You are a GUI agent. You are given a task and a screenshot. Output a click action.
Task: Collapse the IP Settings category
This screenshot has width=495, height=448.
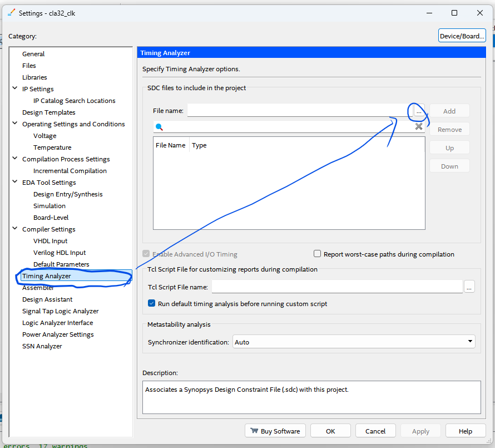click(x=15, y=88)
